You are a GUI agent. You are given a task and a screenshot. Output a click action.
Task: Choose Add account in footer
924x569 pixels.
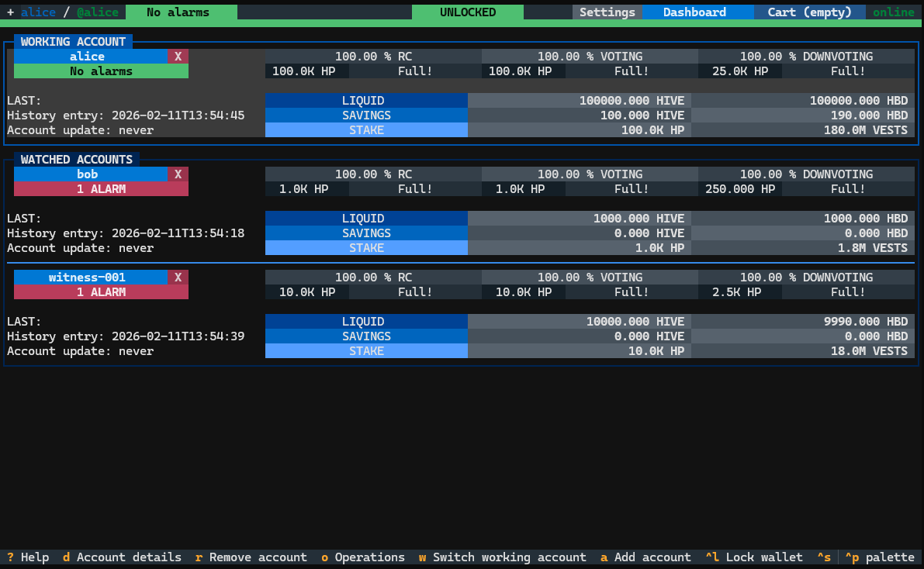645,557
